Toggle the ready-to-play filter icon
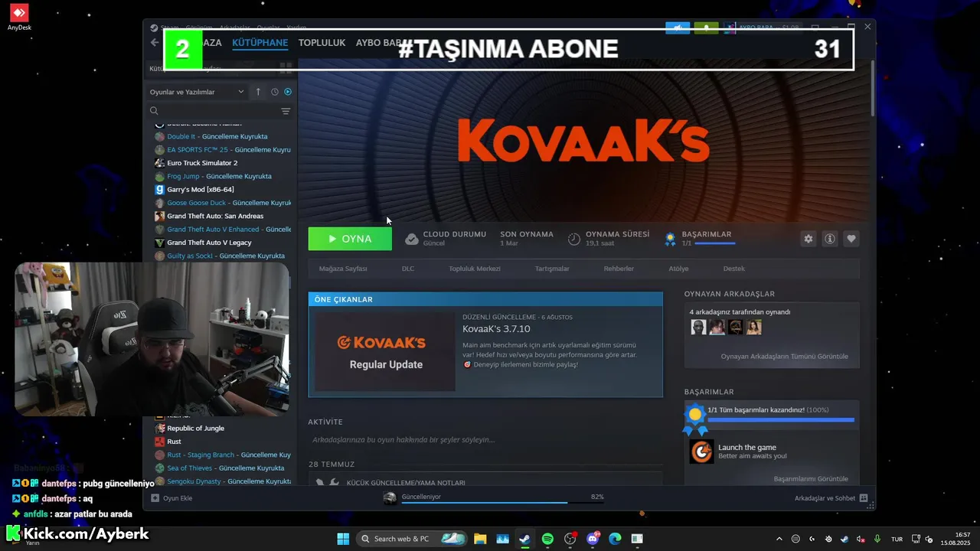 click(288, 92)
